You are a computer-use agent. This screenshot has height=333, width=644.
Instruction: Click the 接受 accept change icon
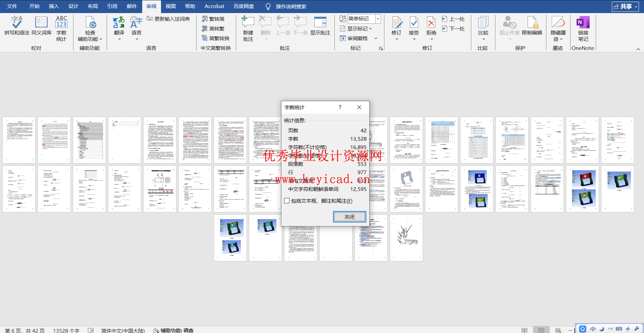tap(414, 22)
